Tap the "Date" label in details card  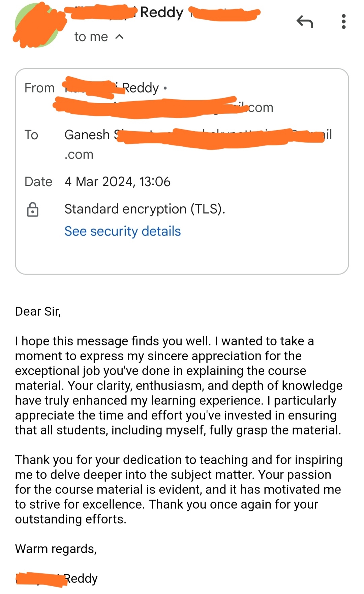38,182
